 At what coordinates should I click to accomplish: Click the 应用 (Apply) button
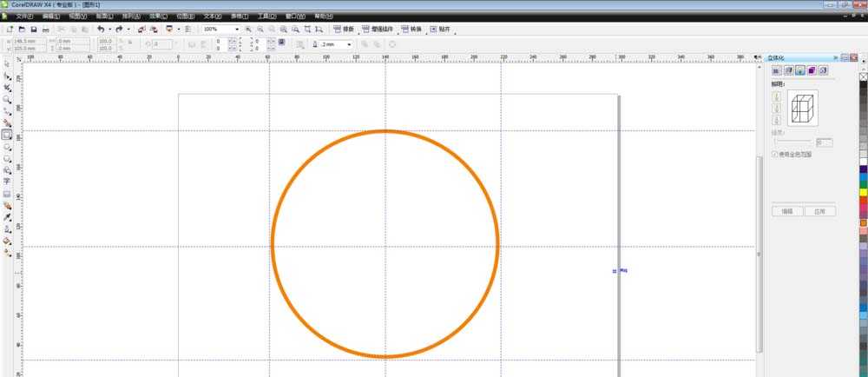tap(819, 211)
